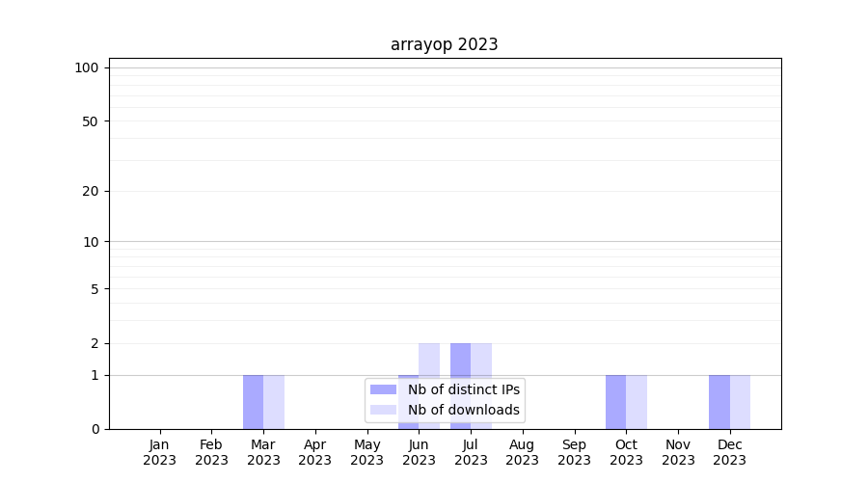
Task: Click the 'arrayop 2023' chart title
Action: (444, 44)
